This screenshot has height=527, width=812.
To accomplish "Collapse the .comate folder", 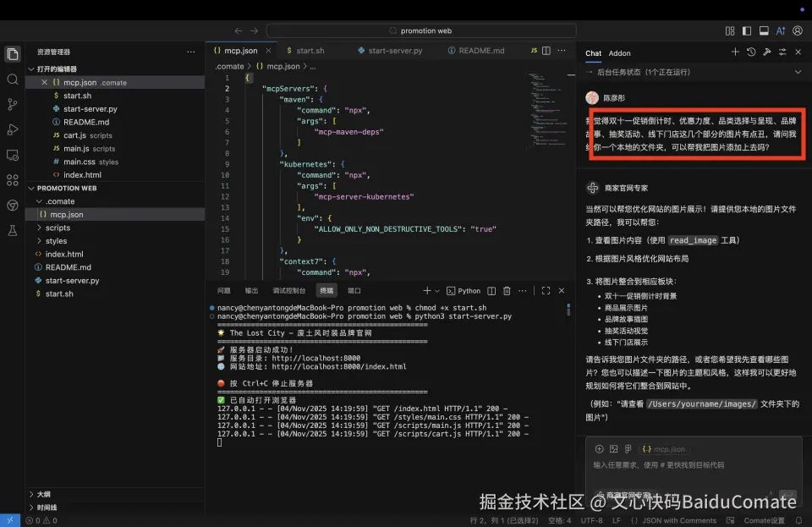I will pos(59,201).
